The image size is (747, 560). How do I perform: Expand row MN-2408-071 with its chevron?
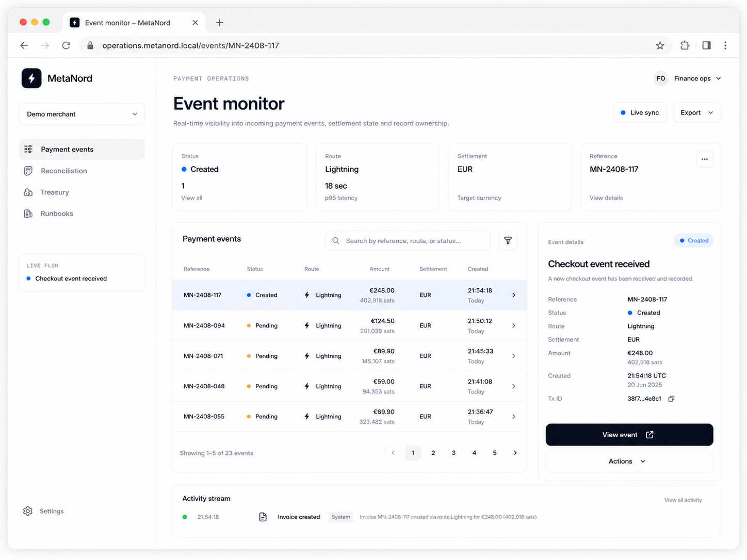point(514,356)
